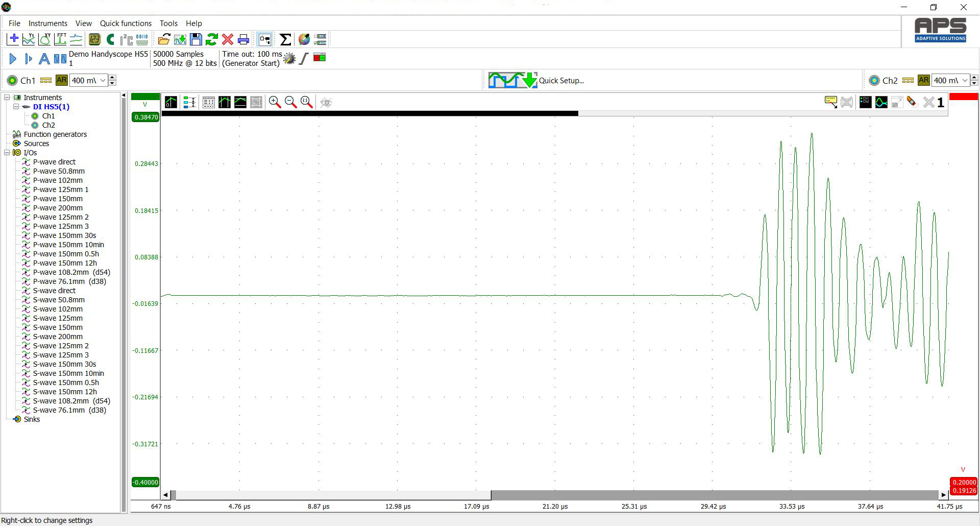Perform a one-shot measurement
The width and height of the screenshot is (980, 526).
coord(29,59)
